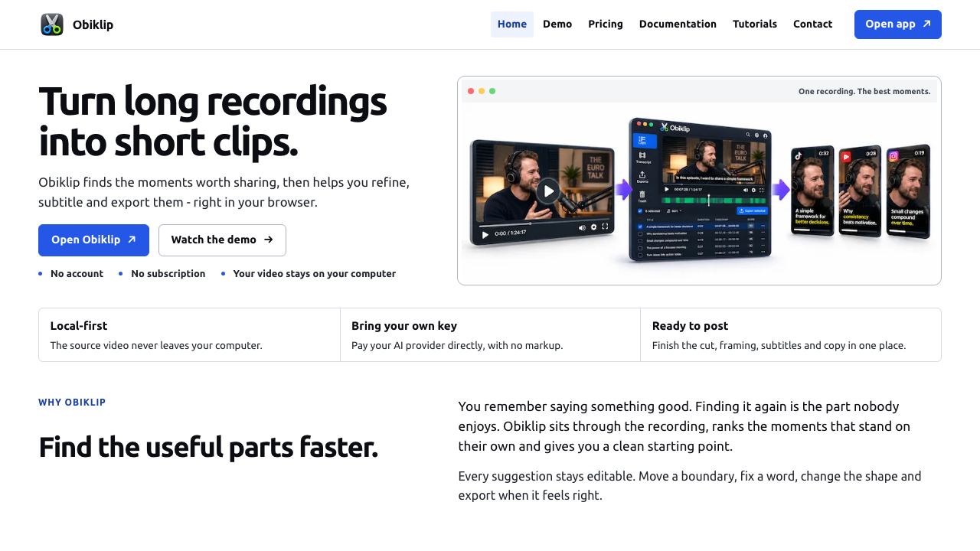Click the 'No account' bullet text
The height and width of the screenshot is (551, 980).
(x=77, y=274)
